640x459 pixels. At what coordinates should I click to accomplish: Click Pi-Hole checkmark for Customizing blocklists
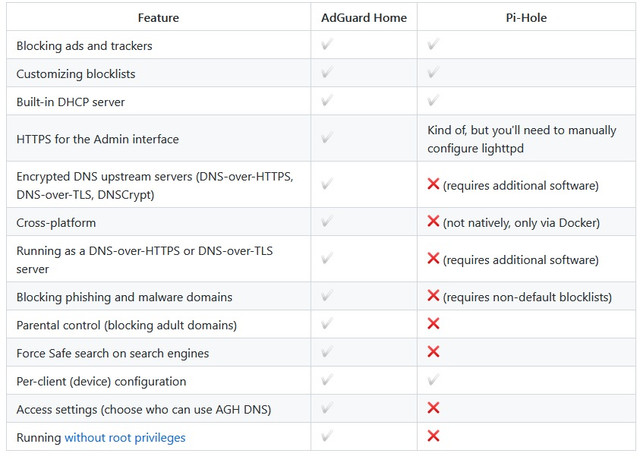click(433, 73)
